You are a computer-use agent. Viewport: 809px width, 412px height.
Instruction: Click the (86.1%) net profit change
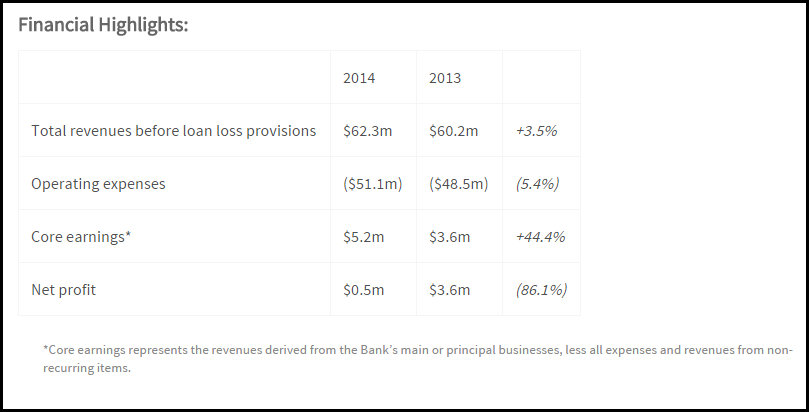[541, 290]
